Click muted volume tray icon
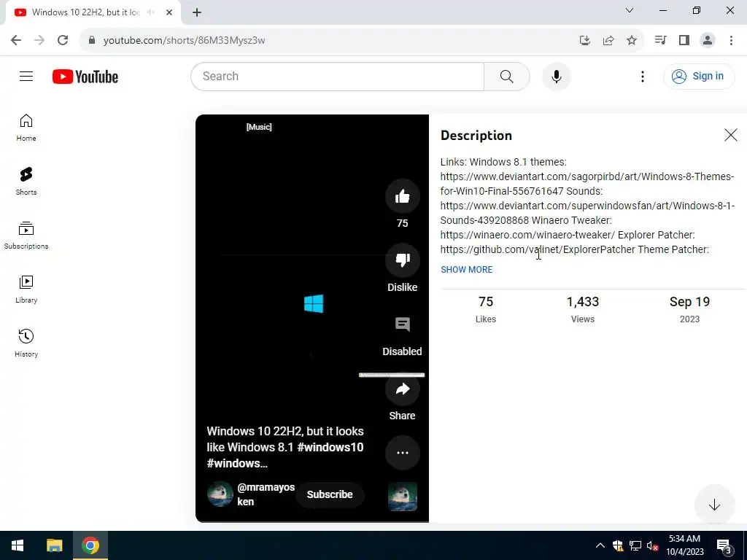Viewport: 747px width, 560px height. click(x=652, y=545)
